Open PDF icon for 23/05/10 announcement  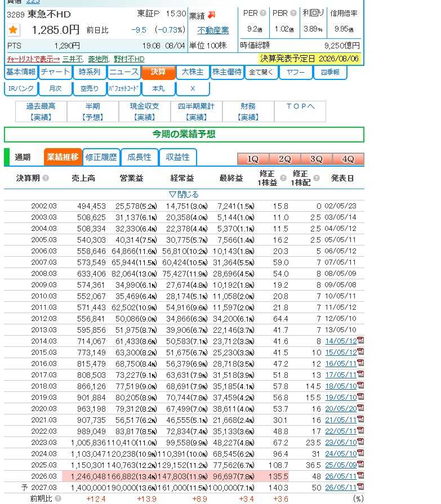tap(360, 441)
